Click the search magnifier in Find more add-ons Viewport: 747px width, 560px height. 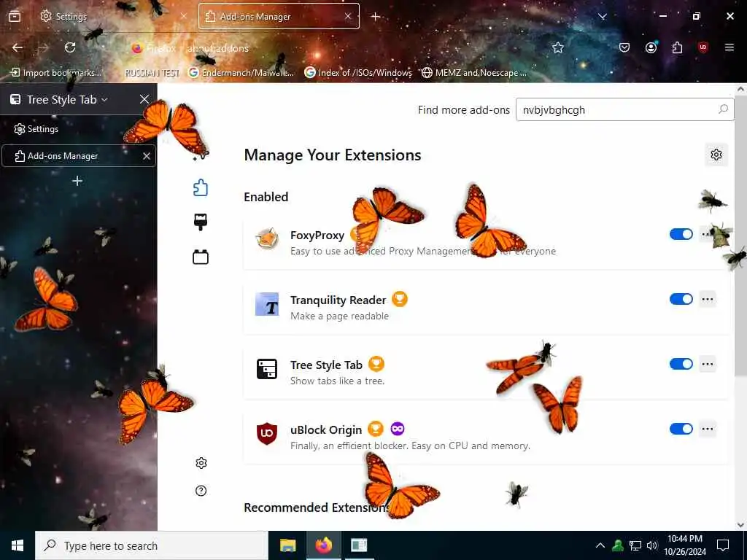[x=723, y=109]
